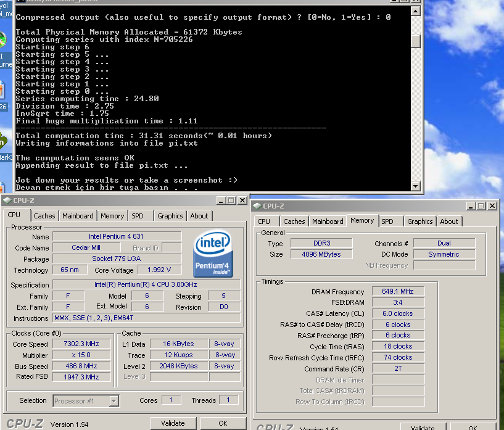The image size is (504, 430).
Task: Maximize the right CPU-Z window
Action: pos(481,206)
